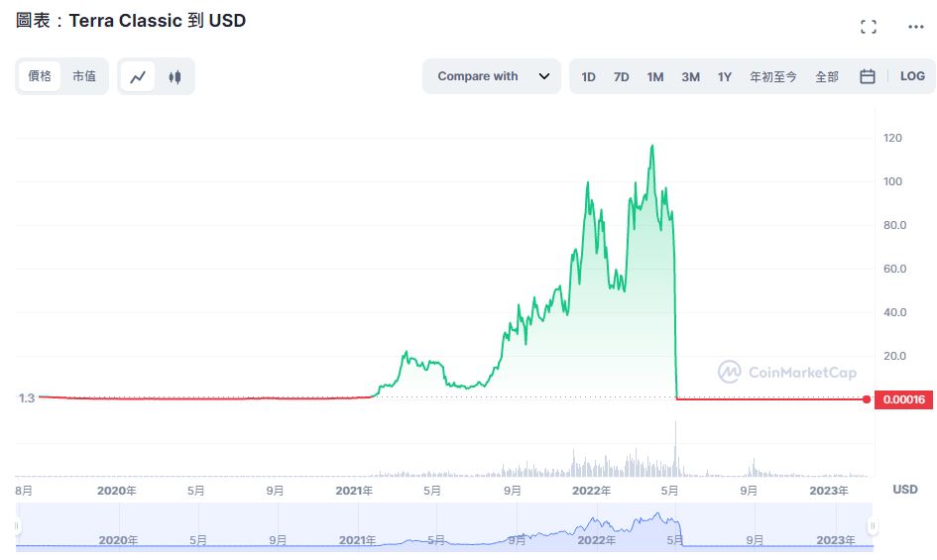
Task: Switch to line chart view
Action: 138,76
